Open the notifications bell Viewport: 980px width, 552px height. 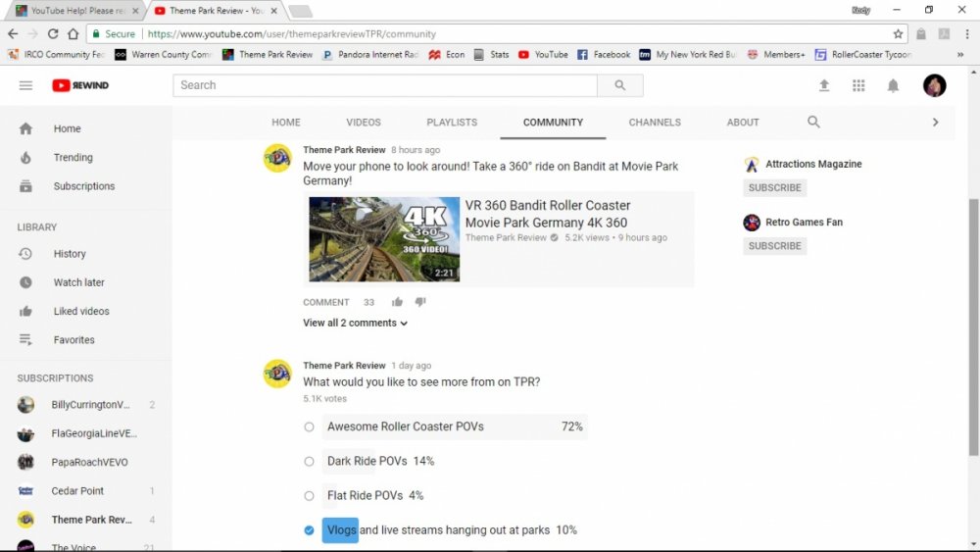click(893, 85)
